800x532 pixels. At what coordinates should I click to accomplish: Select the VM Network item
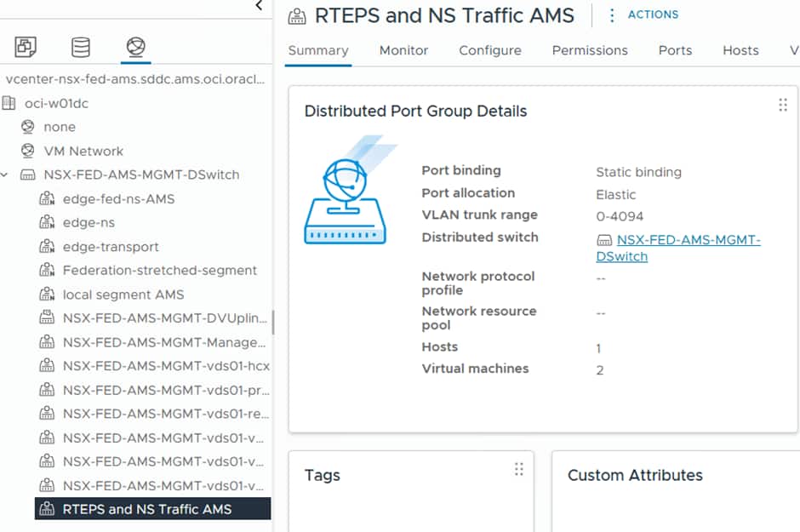[x=83, y=151]
